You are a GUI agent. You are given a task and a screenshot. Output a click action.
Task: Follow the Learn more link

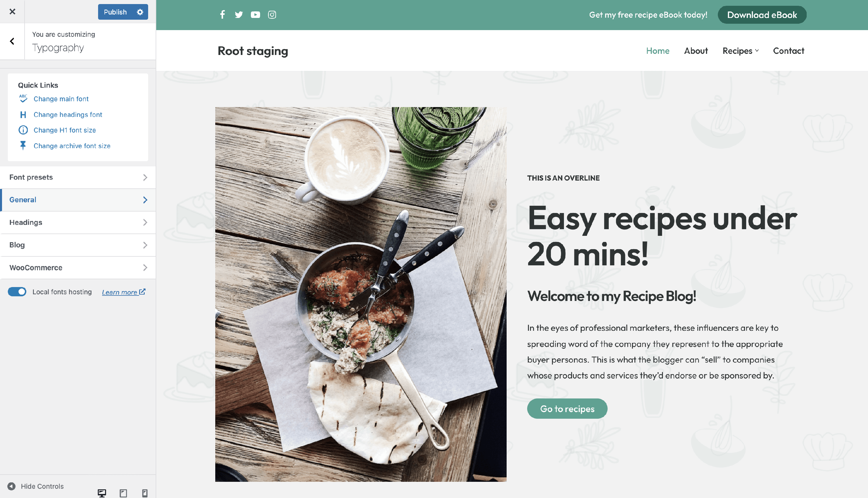click(x=124, y=292)
